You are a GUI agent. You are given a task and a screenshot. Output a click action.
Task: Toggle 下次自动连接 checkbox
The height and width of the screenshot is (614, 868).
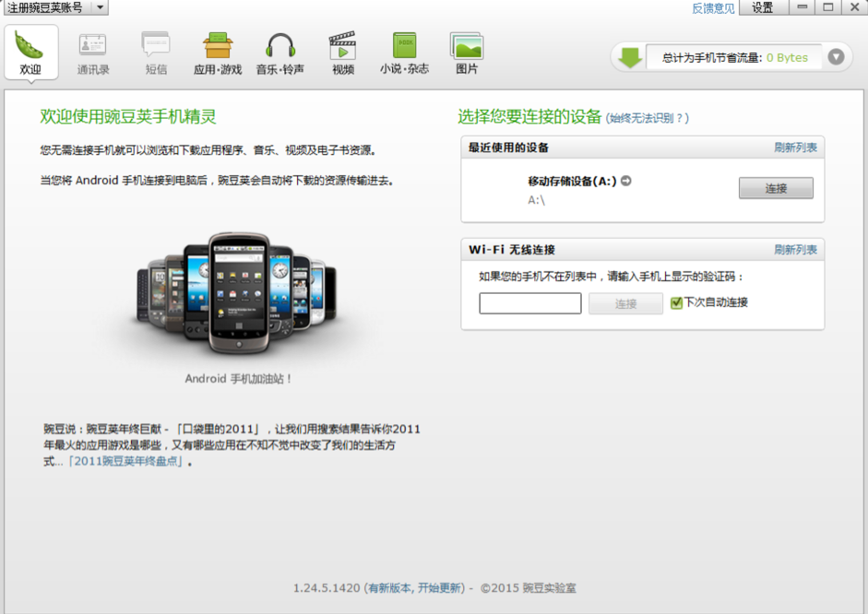click(x=676, y=302)
